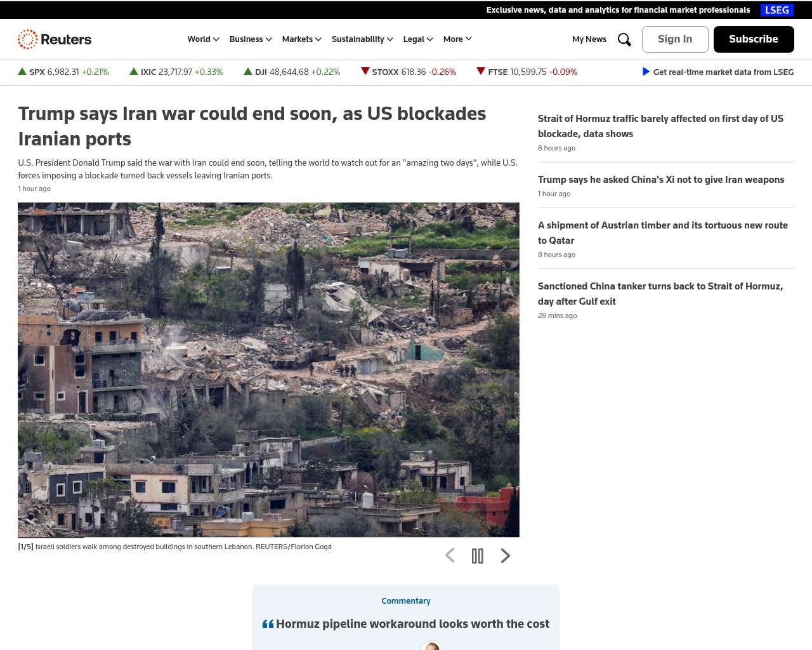The height and width of the screenshot is (650, 812).
Task: Click the destroyed buildings Lebanon photo
Action: [268, 370]
